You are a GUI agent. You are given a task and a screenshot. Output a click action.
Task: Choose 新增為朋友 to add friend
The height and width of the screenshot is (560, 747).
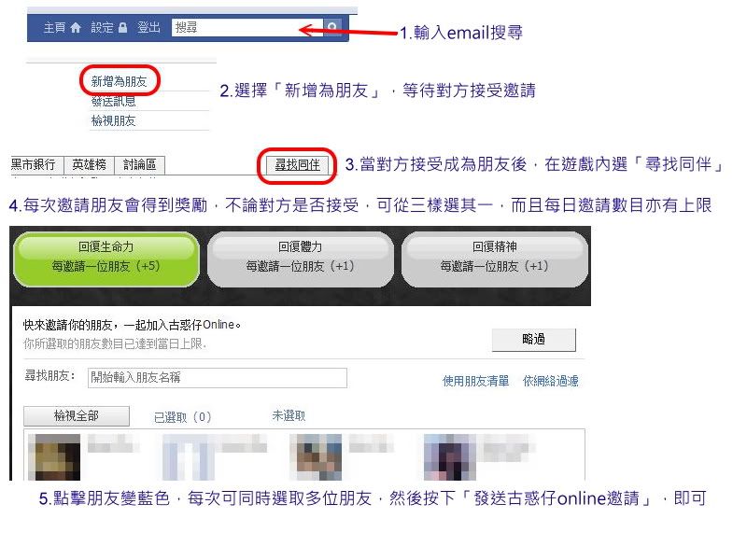click(120, 81)
